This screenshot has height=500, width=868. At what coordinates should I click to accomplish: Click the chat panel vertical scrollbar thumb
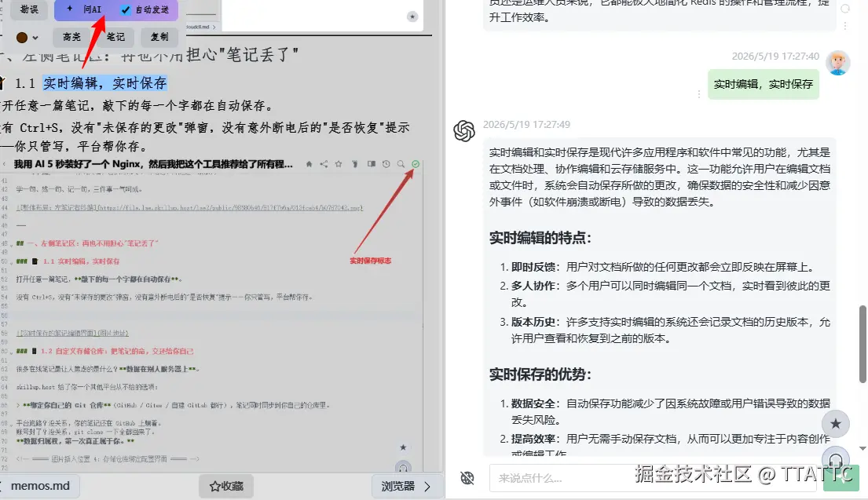(x=863, y=344)
